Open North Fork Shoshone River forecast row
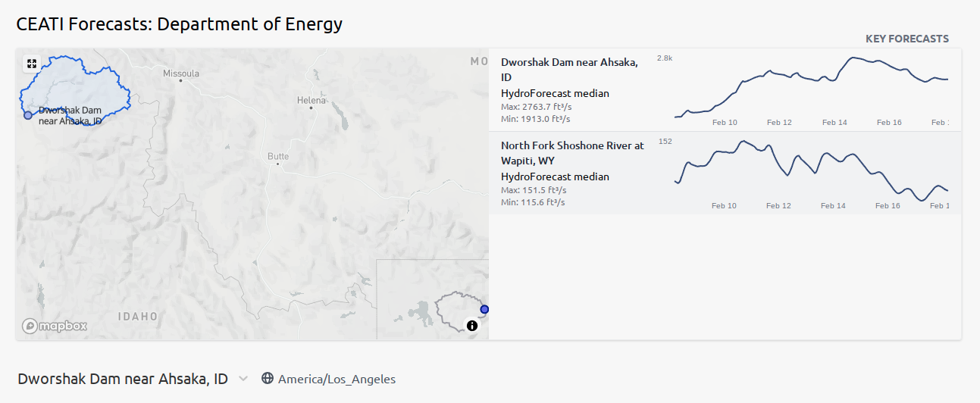This screenshot has width=980, height=403. [725, 173]
